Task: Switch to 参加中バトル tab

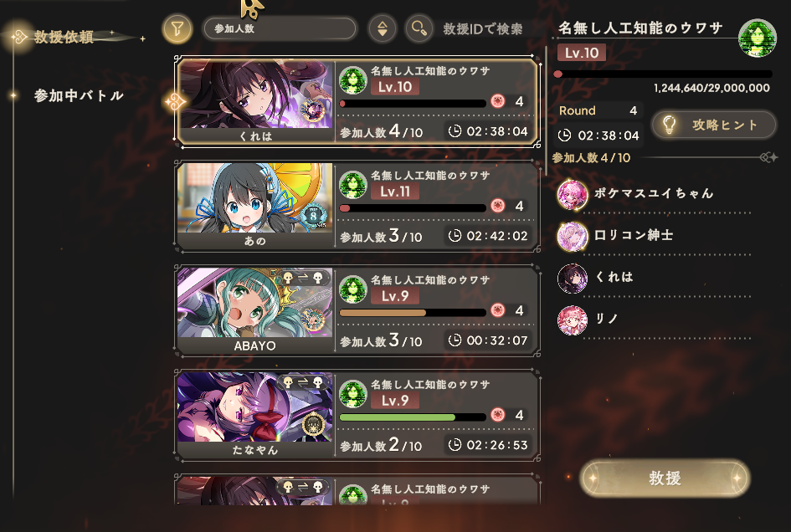Action: 78,96
